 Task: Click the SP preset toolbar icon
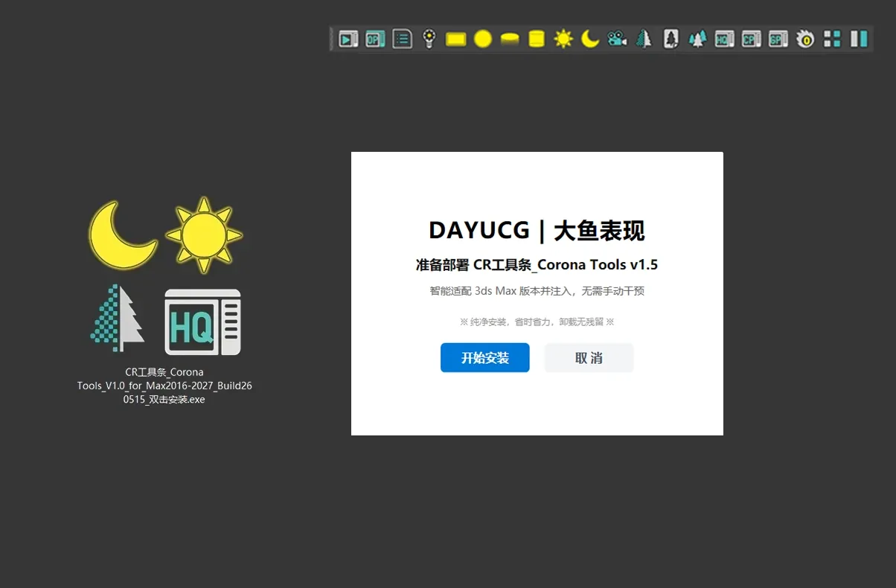coord(778,39)
